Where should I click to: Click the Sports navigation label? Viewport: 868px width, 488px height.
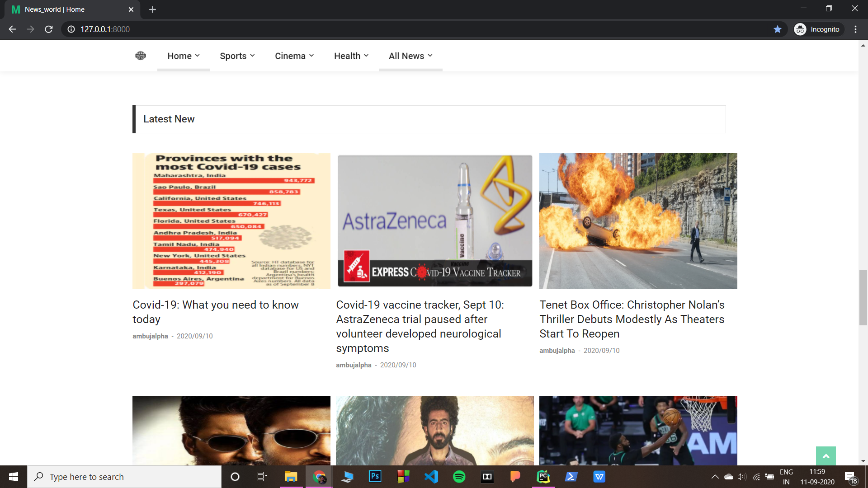(233, 56)
